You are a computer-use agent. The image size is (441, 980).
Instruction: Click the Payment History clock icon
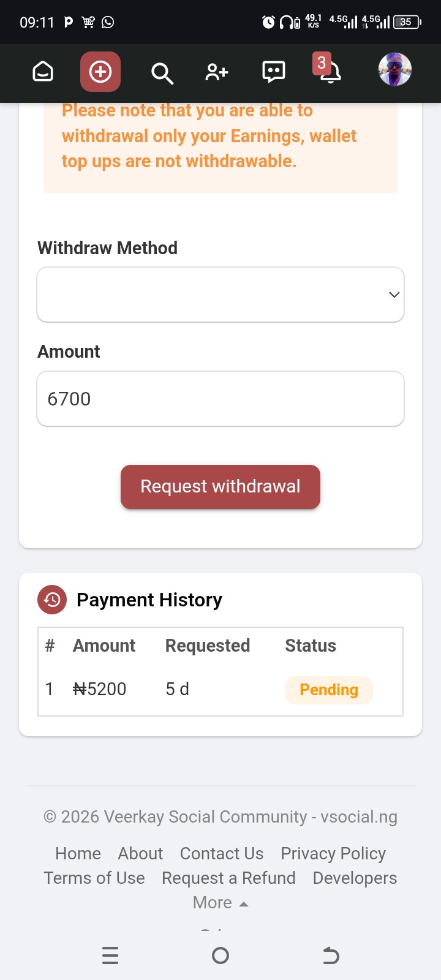(x=52, y=600)
